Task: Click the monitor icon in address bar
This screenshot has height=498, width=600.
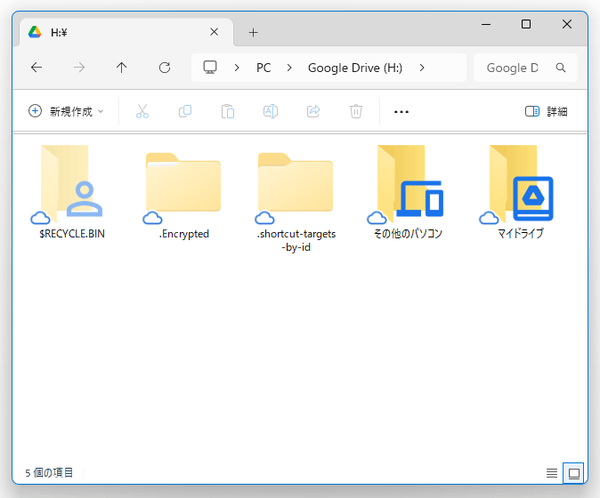Action: coord(210,68)
